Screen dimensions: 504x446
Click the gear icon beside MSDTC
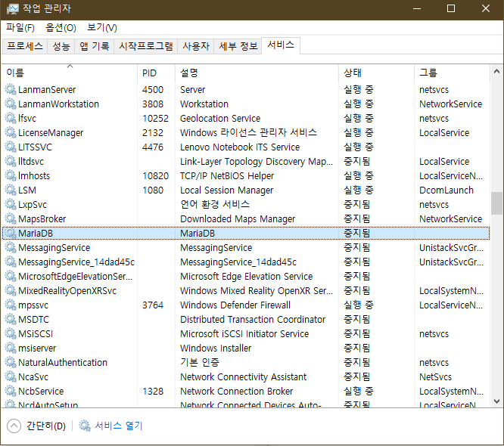11,319
